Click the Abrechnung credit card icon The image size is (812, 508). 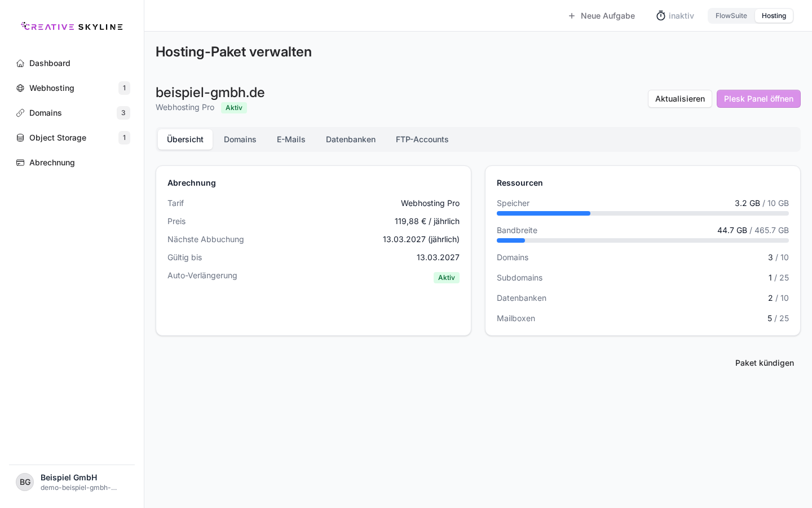[20, 163]
